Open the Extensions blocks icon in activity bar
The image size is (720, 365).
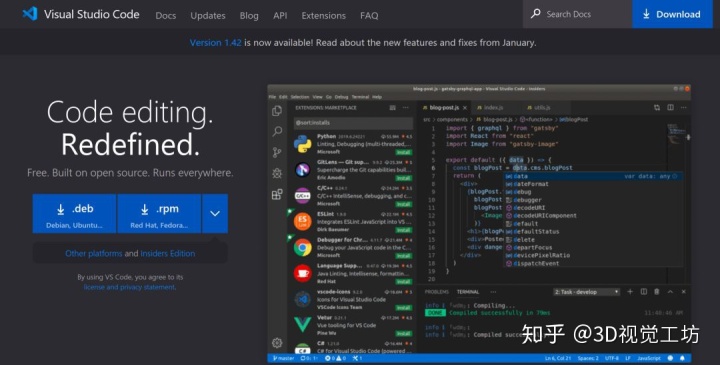277,194
